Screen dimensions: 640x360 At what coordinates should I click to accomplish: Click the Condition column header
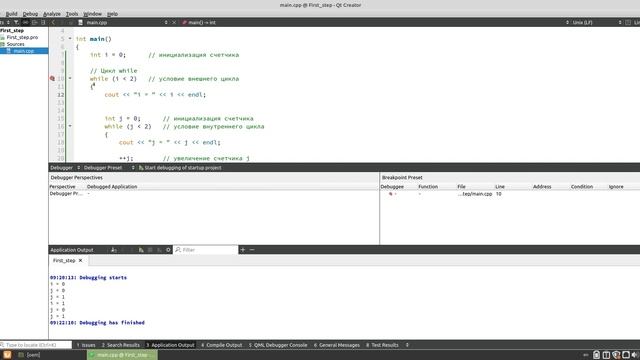pyautogui.click(x=582, y=187)
